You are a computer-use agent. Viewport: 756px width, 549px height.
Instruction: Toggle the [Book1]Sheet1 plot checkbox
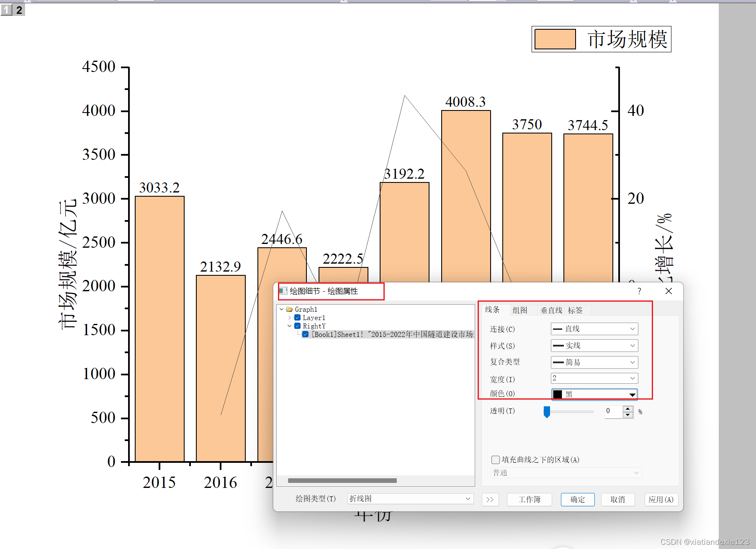pyautogui.click(x=306, y=334)
